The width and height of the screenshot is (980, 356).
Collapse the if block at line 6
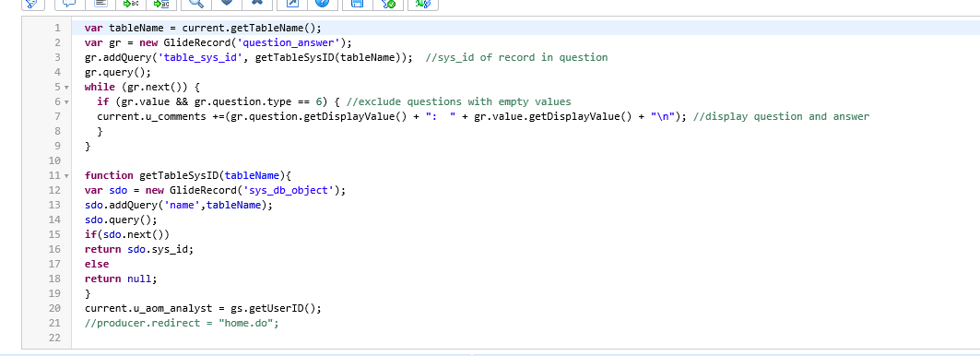point(66,102)
